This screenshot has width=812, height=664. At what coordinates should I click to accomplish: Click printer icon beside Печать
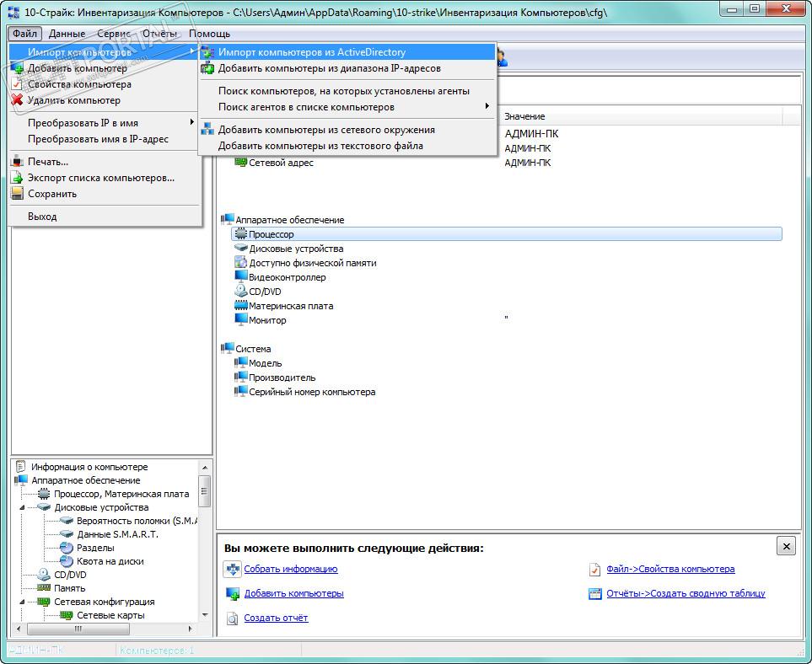pos(18,162)
